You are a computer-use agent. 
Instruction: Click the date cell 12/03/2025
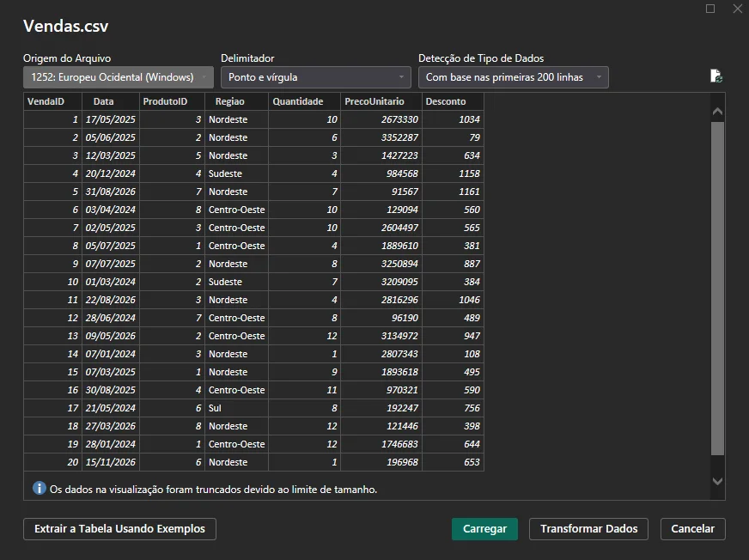tap(111, 155)
